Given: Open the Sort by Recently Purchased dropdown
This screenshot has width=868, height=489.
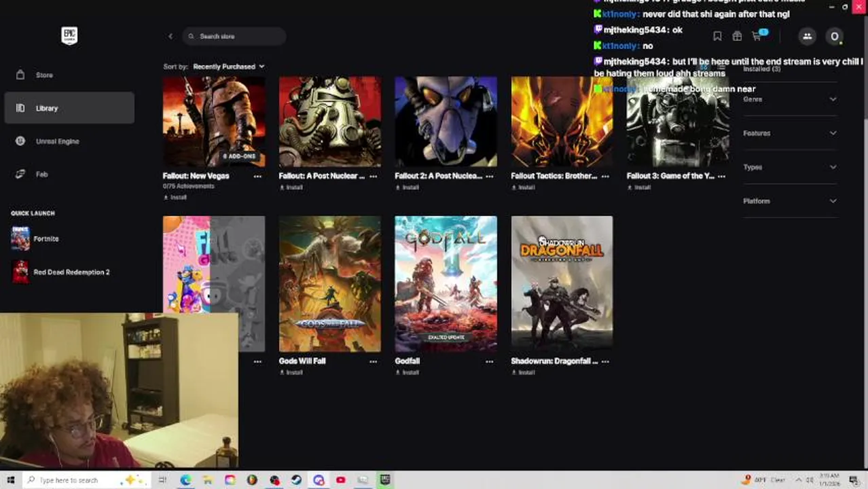Looking at the screenshot, I should pyautogui.click(x=228, y=67).
